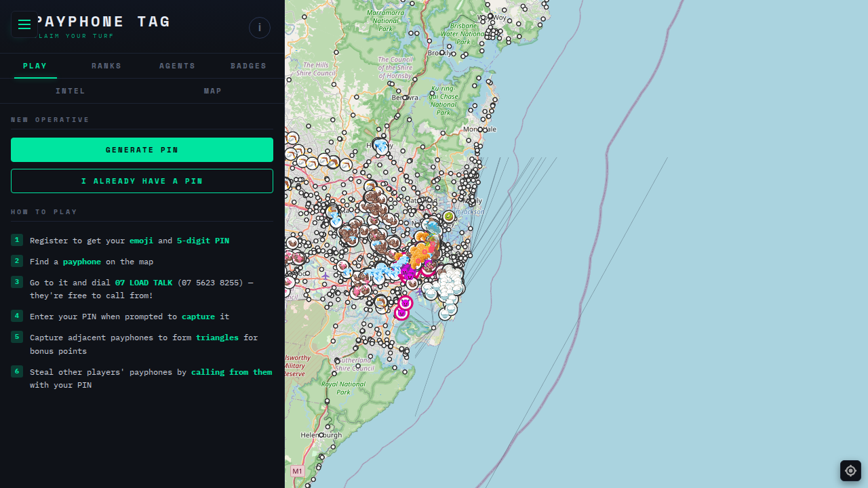Image resolution: width=868 pixels, height=488 pixels.
Task: Switch to the PLAY tab
Action: [x=35, y=66]
